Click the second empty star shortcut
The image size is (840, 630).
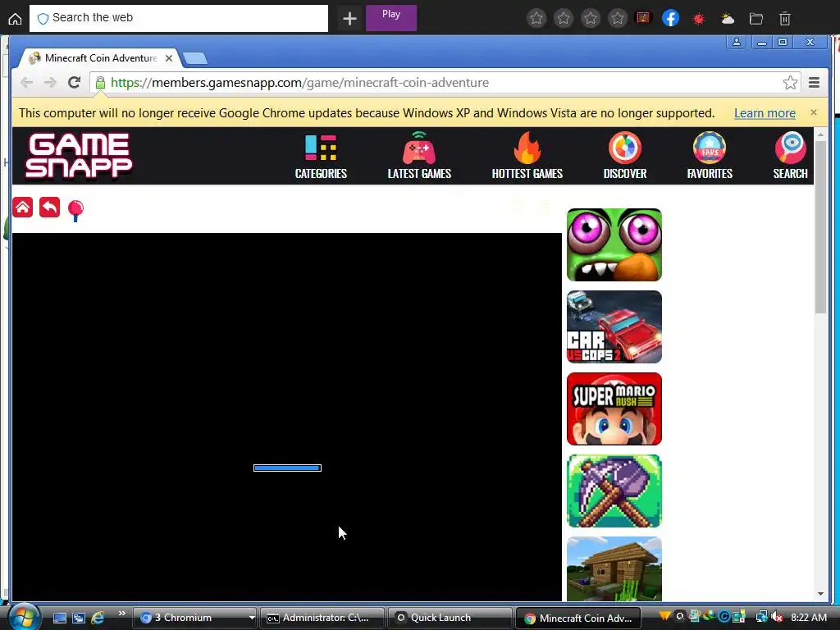tap(564, 19)
